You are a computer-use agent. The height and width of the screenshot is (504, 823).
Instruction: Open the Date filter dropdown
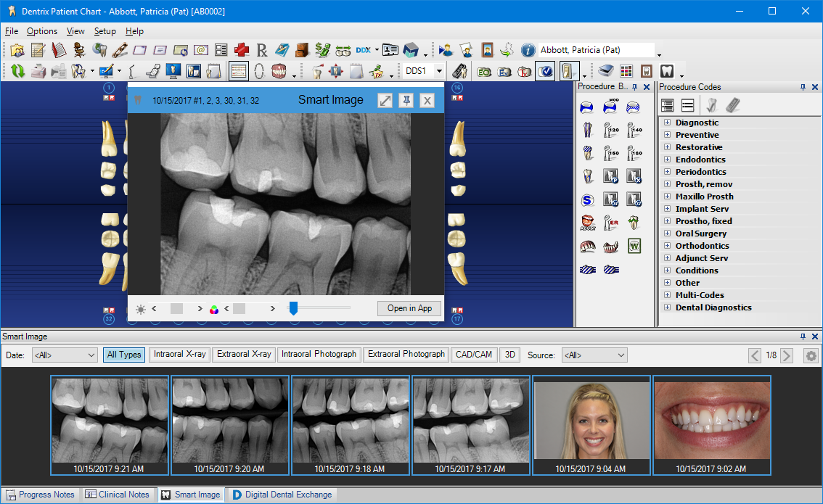[65, 355]
